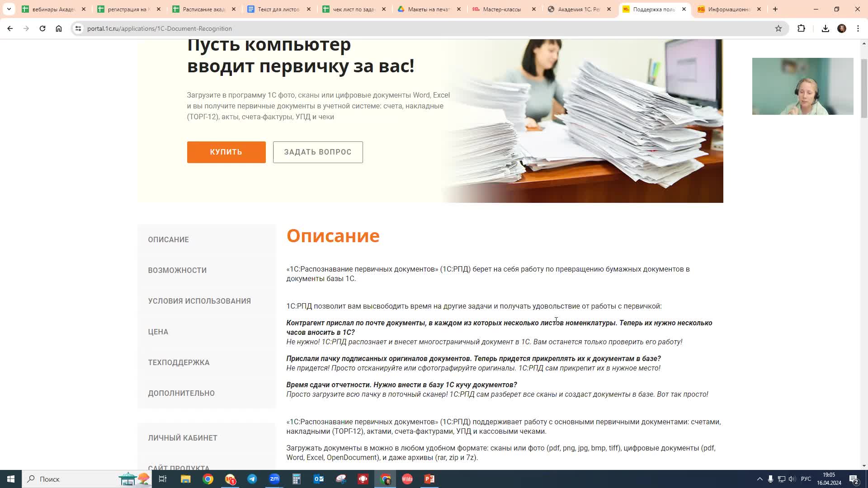Go back to previous page
Image resolution: width=868 pixels, height=488 pixels.
click(x=10, y=28)
